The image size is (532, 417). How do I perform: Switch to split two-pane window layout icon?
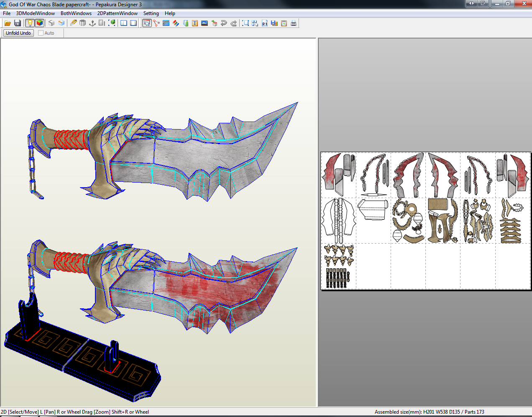pyautogui.click(x=124, y=23)
